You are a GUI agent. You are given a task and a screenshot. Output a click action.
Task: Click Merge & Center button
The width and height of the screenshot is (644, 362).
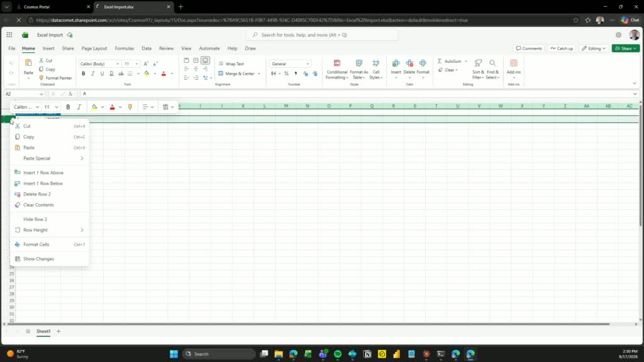click(x=236, y=74)
